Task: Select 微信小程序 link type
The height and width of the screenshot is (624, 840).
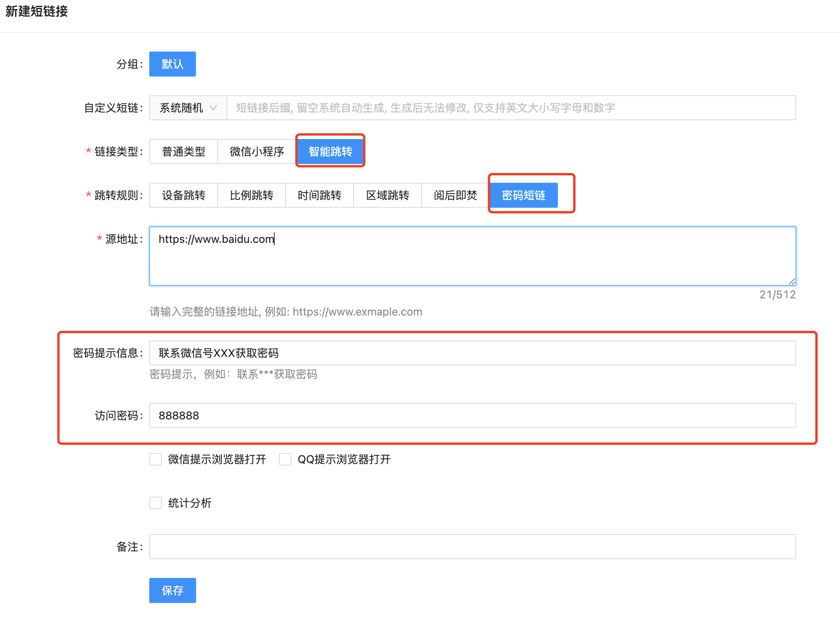Action: click(x=257, y=152)
